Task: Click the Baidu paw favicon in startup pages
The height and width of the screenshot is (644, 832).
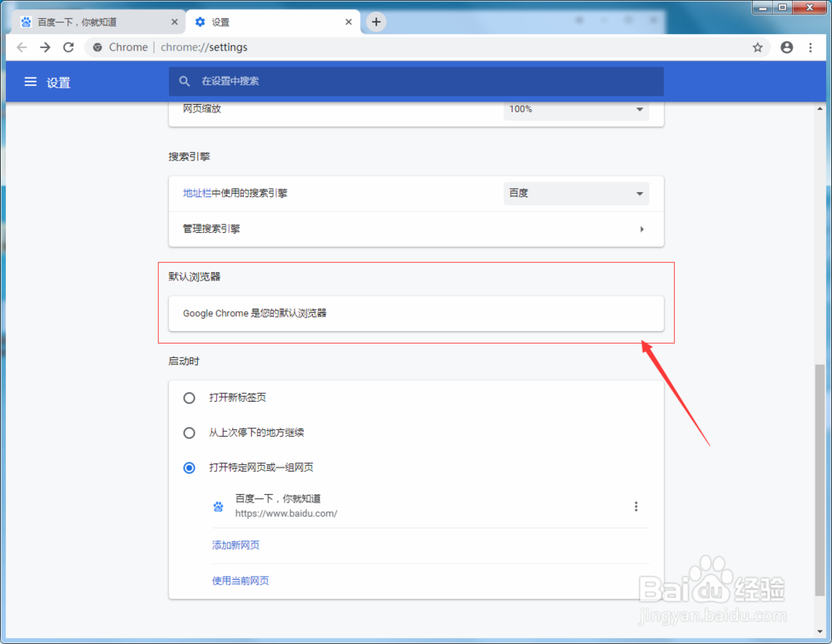Action: 218,506
